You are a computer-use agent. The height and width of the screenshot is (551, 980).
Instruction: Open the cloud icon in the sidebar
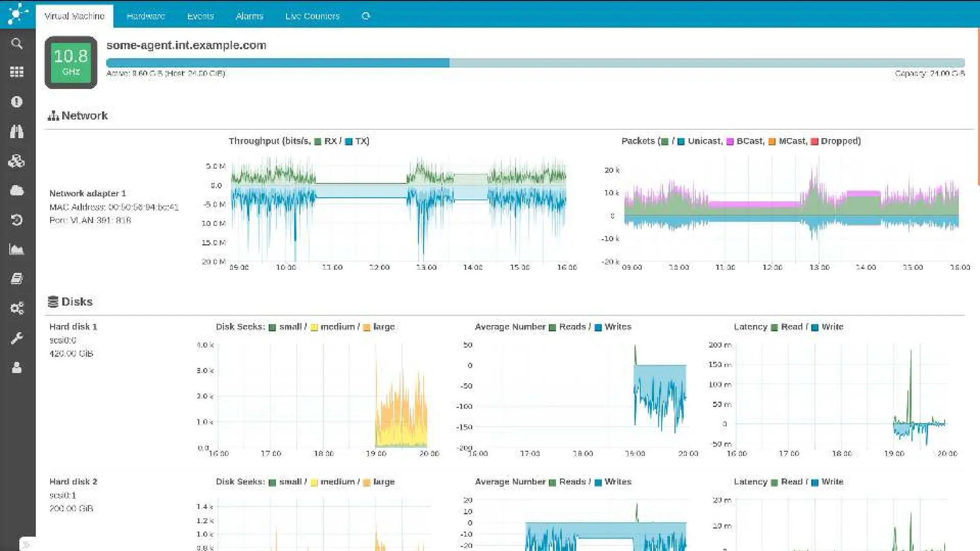[17, 190]
